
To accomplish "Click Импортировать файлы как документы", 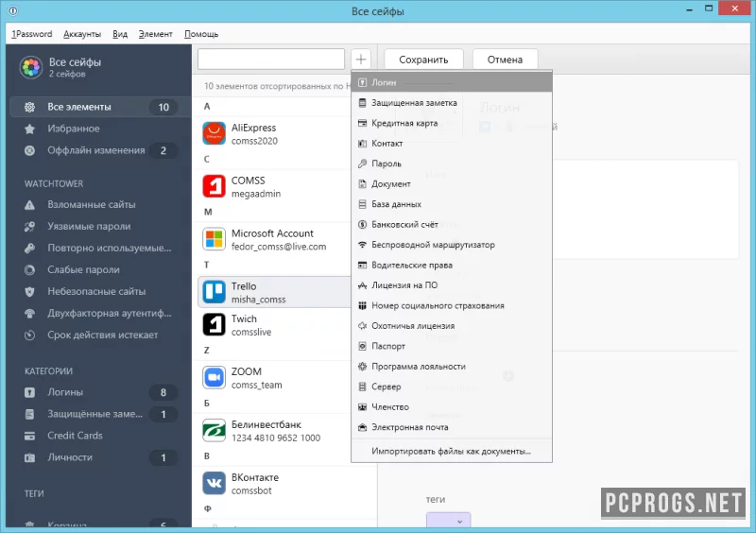I will [x=452, y=451].
